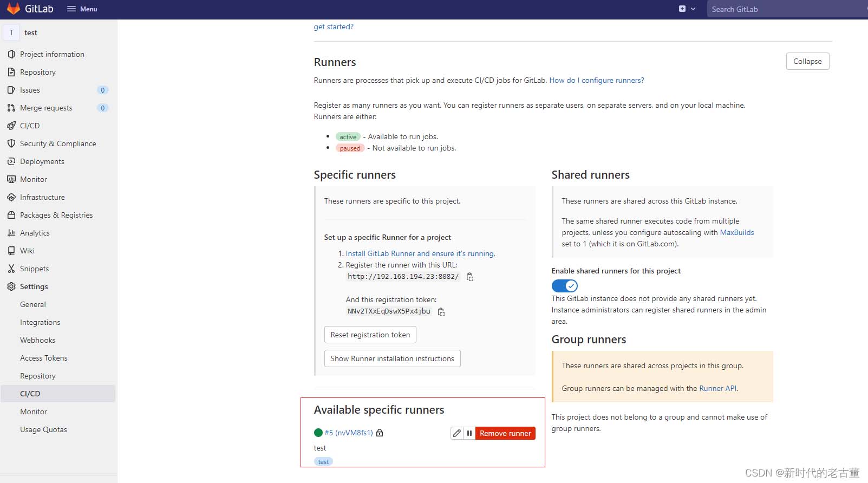Viewport: 868px width, 483px height.
Task: Open Security & Compliance section
Action: coord(58,143)
